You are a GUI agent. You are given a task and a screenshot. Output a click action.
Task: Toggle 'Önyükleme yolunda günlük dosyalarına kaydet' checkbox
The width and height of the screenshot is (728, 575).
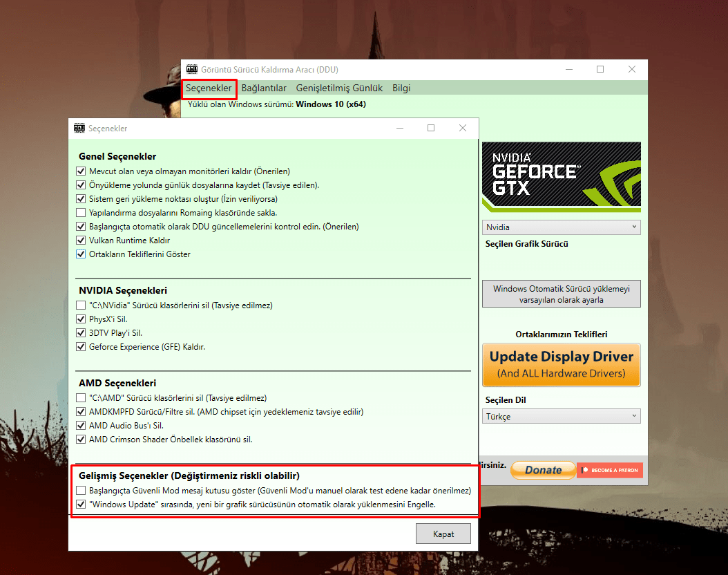(81, 185)
